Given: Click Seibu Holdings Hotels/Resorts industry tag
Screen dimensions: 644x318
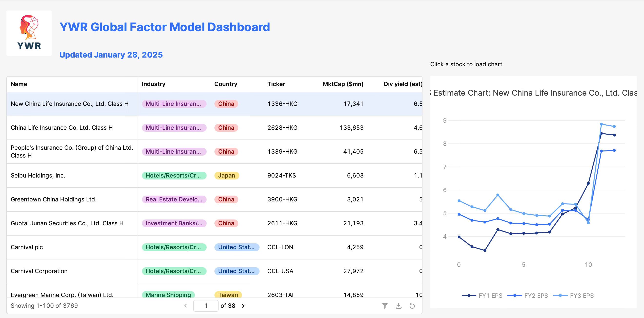Looking at the screenshot, I should [x=174, y=176].
